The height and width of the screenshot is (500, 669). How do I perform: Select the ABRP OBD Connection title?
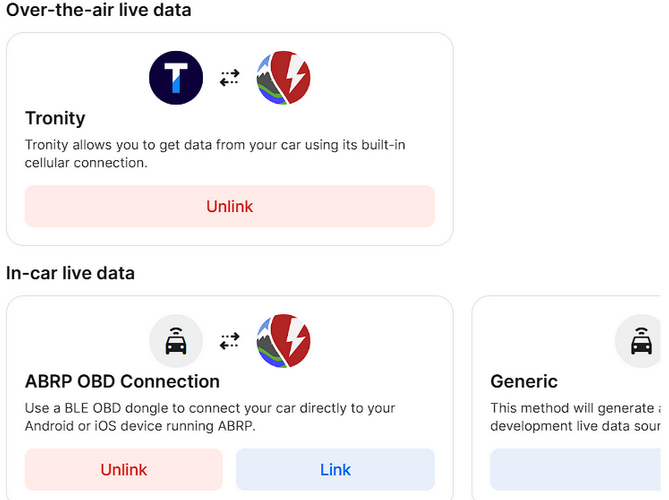(122, 381)
